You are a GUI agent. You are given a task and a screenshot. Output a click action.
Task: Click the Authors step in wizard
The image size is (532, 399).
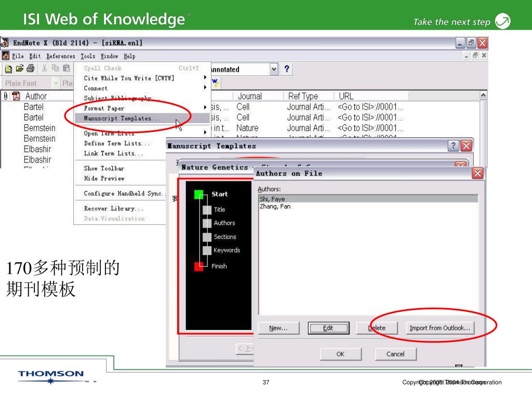[x=224, y=223]
